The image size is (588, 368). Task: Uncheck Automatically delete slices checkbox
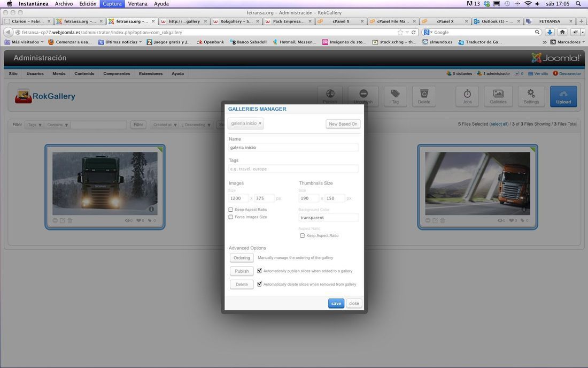tap(259, 284)
